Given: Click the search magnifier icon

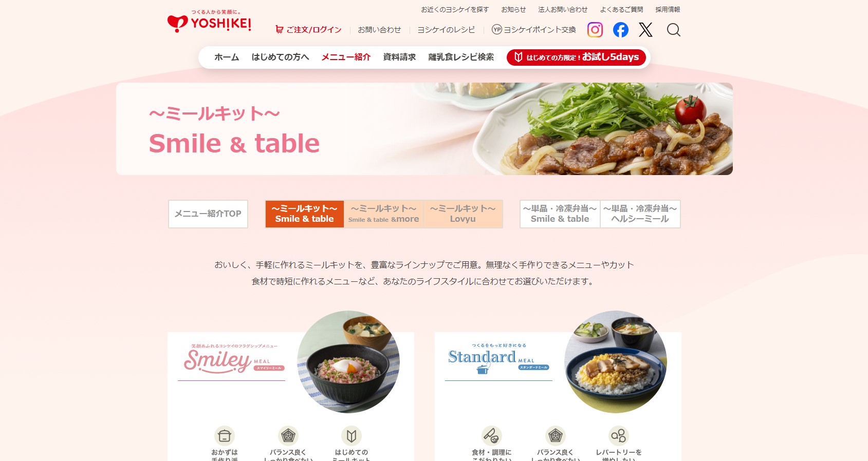Looking at the screenshot, I should click(674, 30).
